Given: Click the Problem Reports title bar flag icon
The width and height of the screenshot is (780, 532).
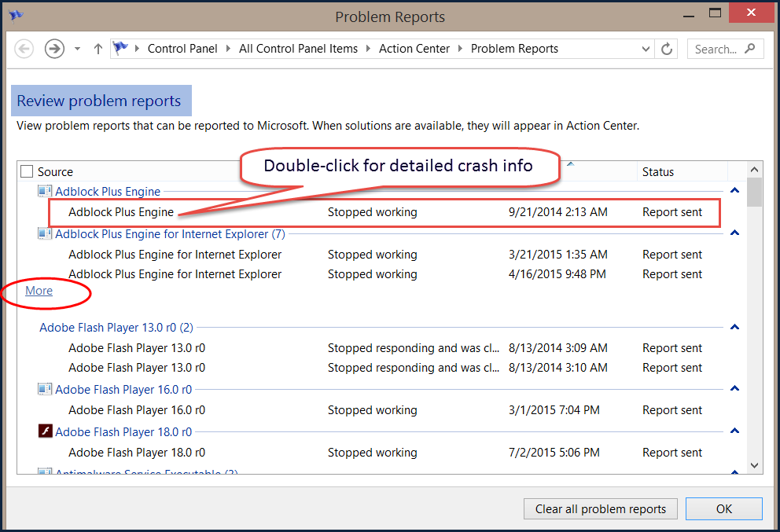Looking at the screenshot, I should click(x=16, y=16).
